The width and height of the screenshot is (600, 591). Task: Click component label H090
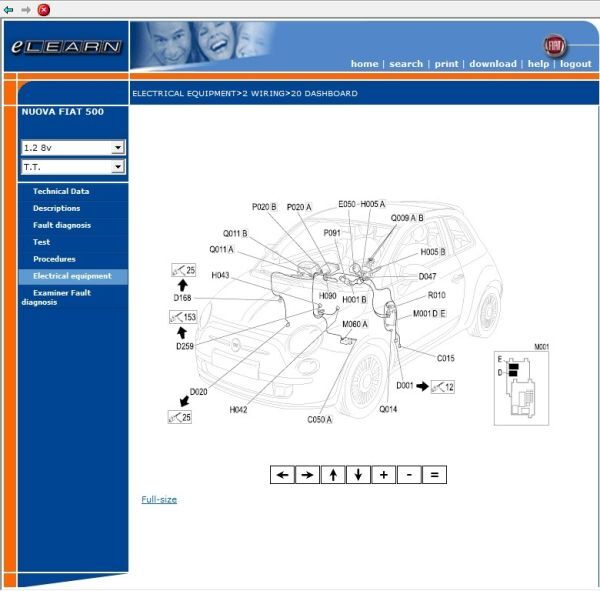pyautogui.click(x=328, y=296)
